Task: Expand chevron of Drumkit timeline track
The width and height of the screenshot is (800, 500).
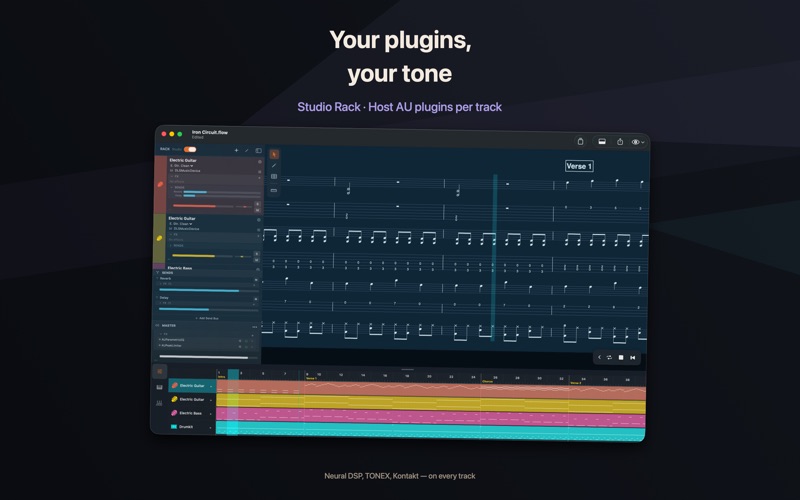Action: (211, 428)
